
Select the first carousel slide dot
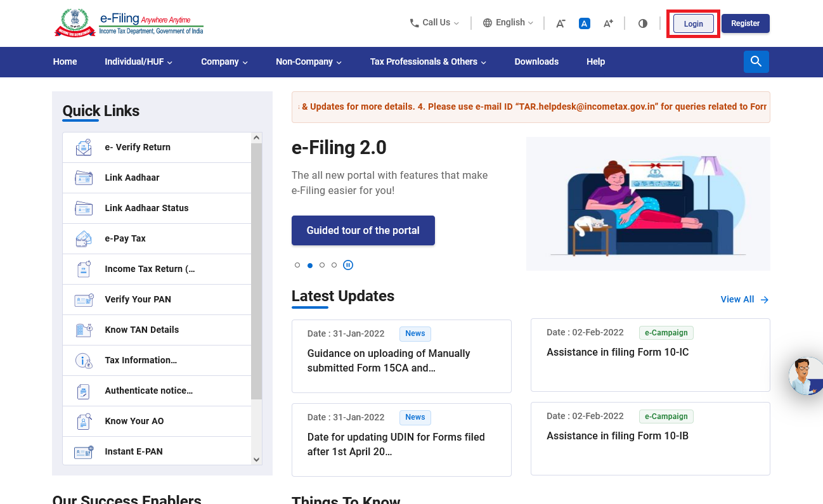point(297,265)
